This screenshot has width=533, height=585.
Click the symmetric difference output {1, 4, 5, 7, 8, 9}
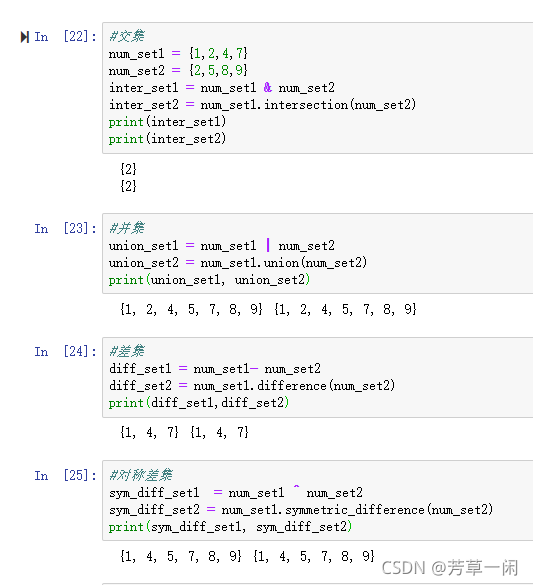(x=247, y=556)
